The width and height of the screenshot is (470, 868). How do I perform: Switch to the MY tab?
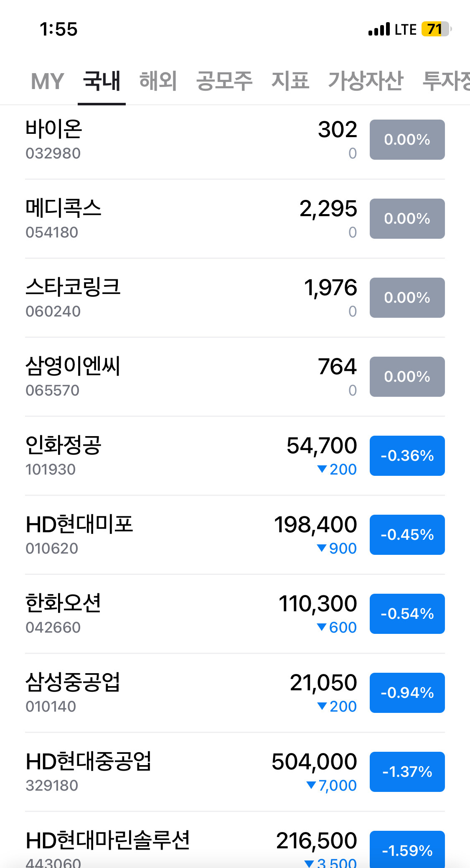coord(47,81)
